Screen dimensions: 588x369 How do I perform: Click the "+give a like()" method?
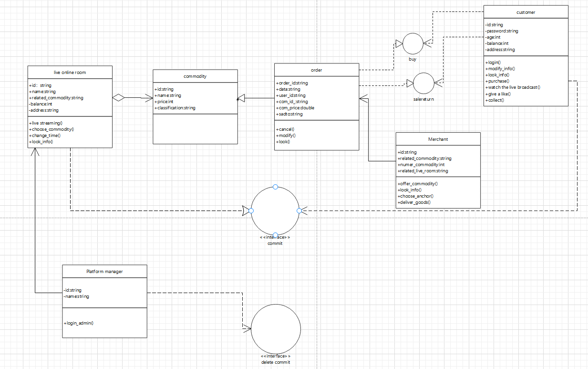(x=497, y=94)
